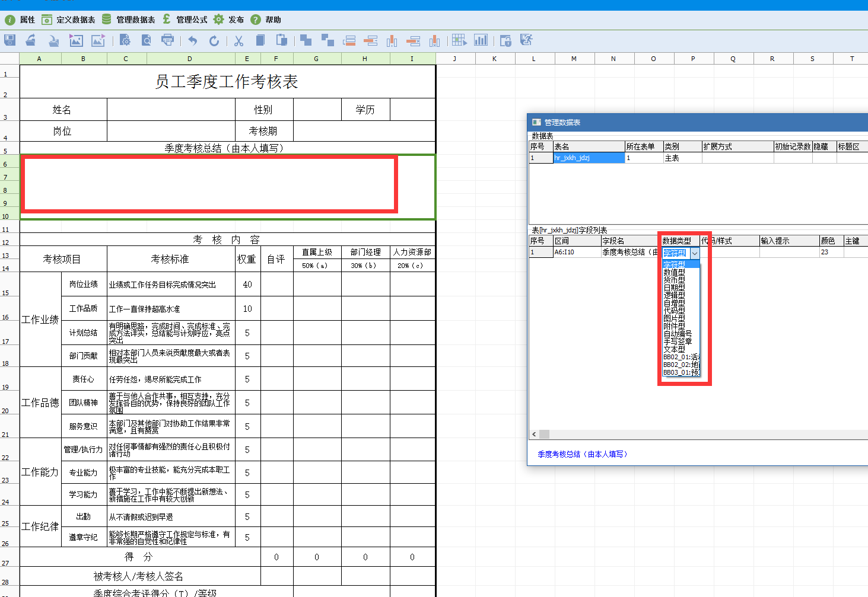Click the 数据类型 combo box arrow

tap(695, 253)
